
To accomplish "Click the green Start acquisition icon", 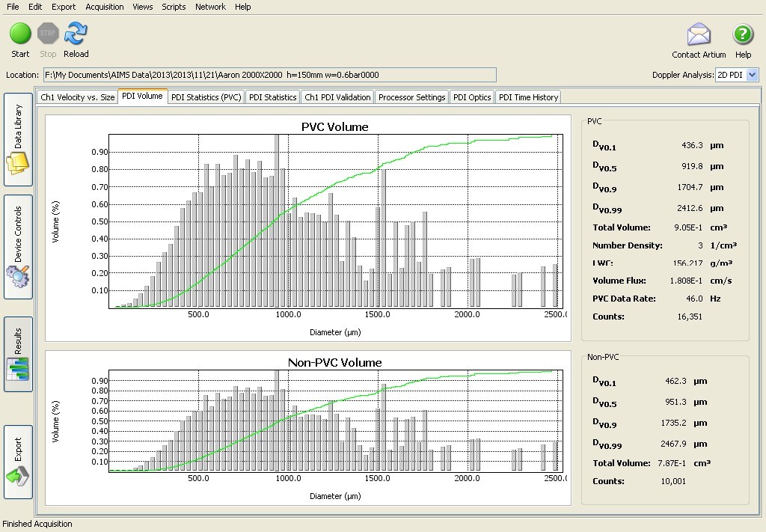I will (x=20, y=34).
